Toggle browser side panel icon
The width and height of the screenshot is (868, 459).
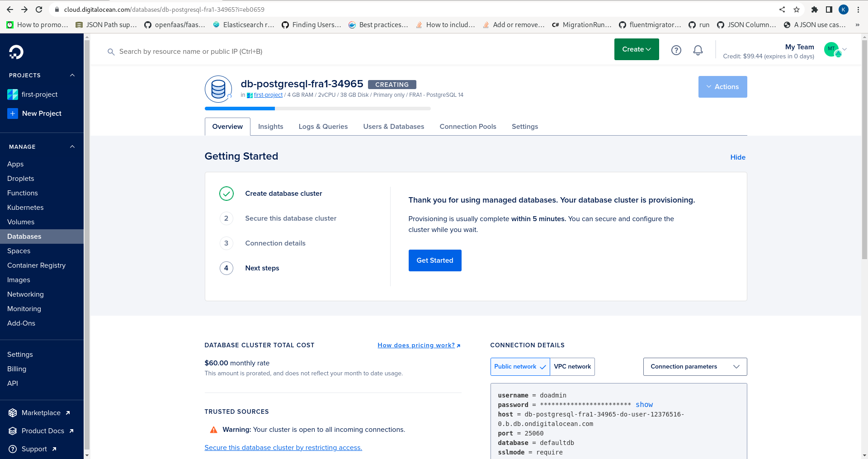829,9
